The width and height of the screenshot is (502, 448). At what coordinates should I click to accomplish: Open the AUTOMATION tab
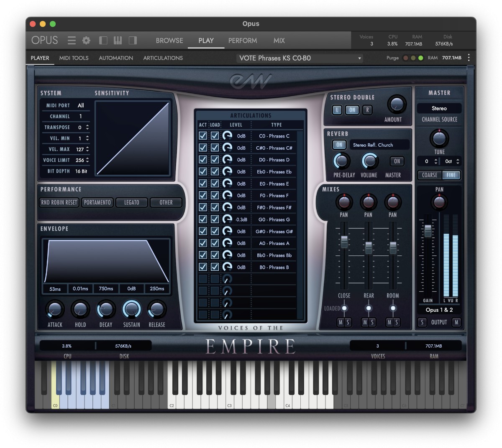tap(116, 58)
